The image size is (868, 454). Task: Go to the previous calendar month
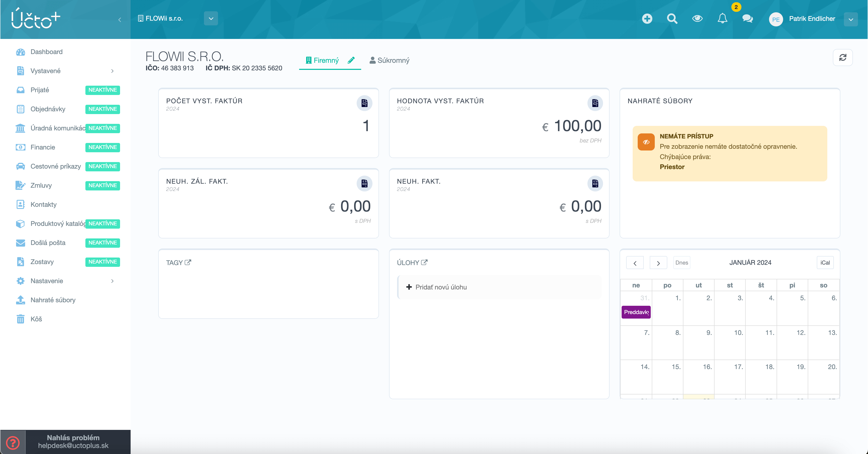[x=635, y=263]
